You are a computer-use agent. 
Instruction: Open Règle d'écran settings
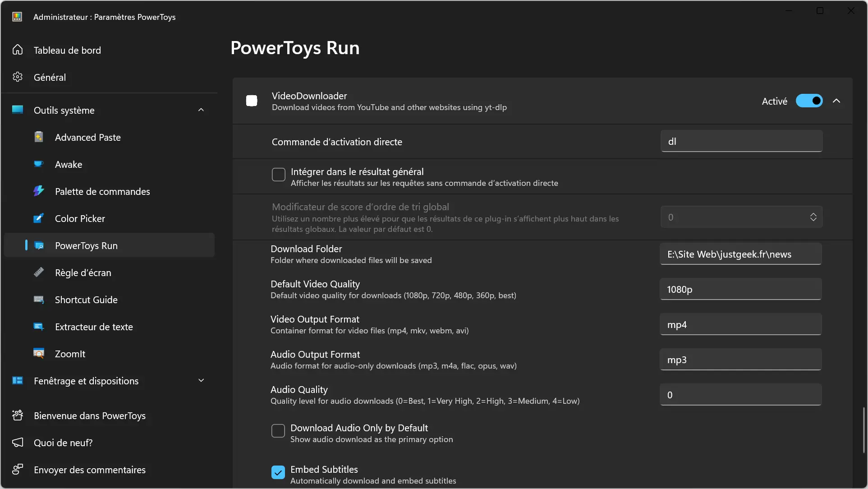tap(109, 272)
